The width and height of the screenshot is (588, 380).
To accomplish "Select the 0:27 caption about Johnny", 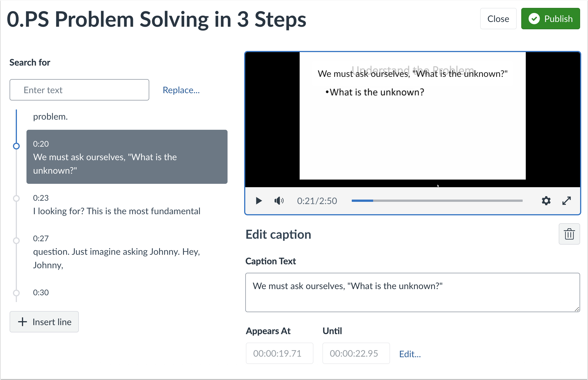I will pyautogui.click(x=116, y=251).
